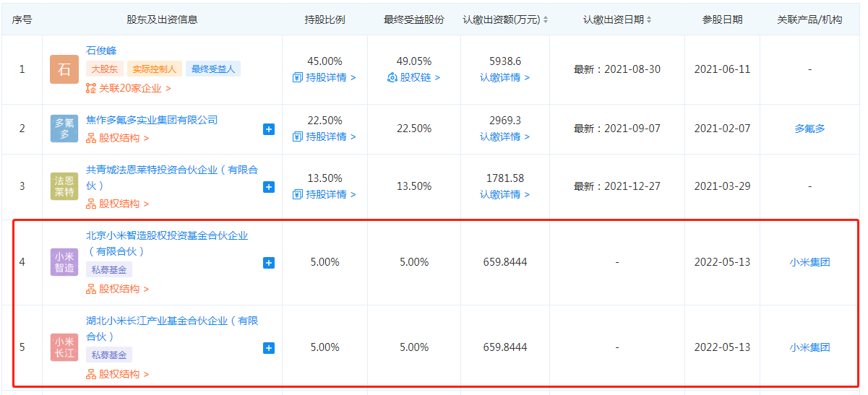View 认缴详情 for 2969.3 contribution

[504, 136]
